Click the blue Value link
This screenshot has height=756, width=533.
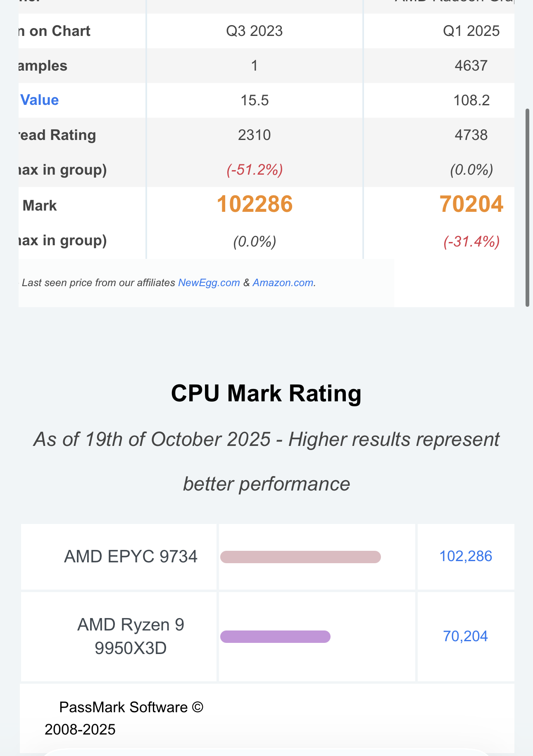coord(39,100)
